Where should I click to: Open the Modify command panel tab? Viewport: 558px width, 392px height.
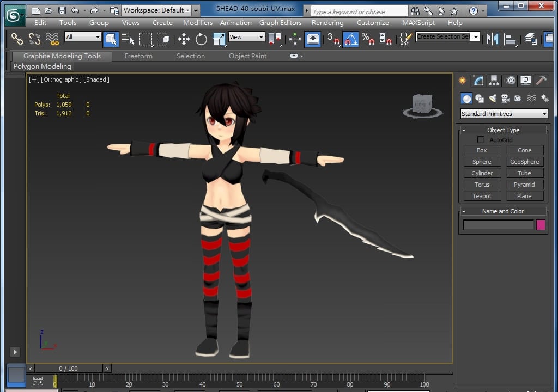click(478, 81)
